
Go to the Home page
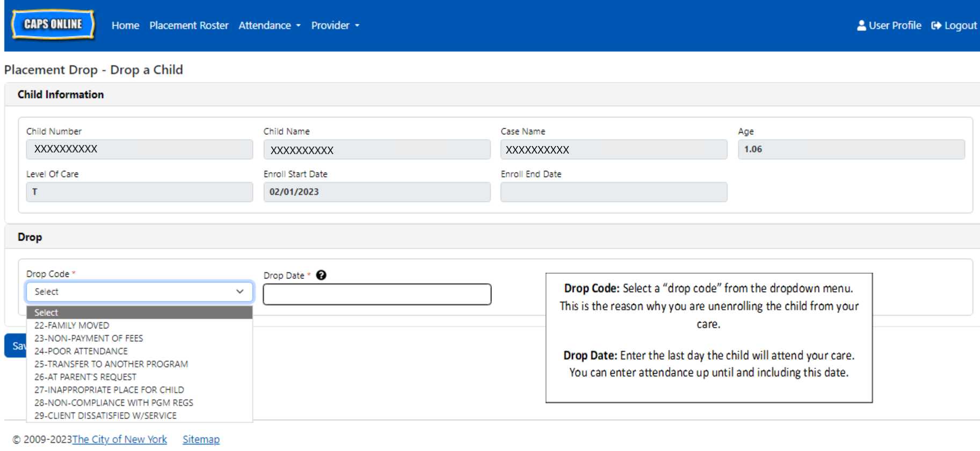tap(125, 25)
